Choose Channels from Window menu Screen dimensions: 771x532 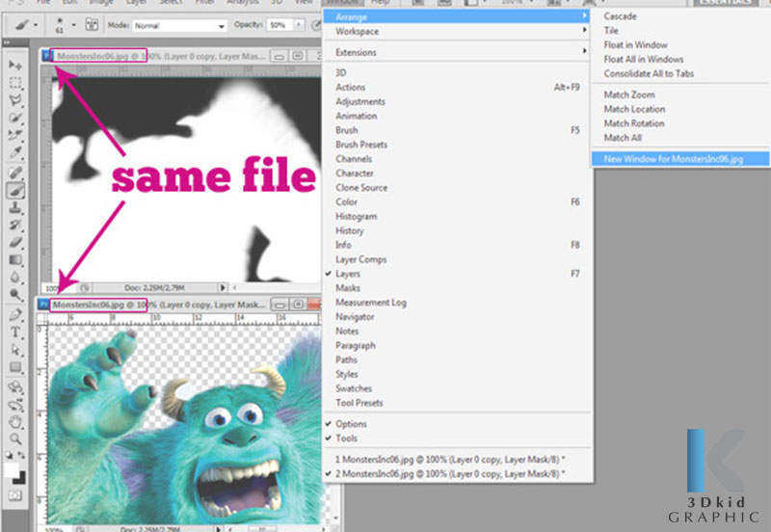[458, 159]
